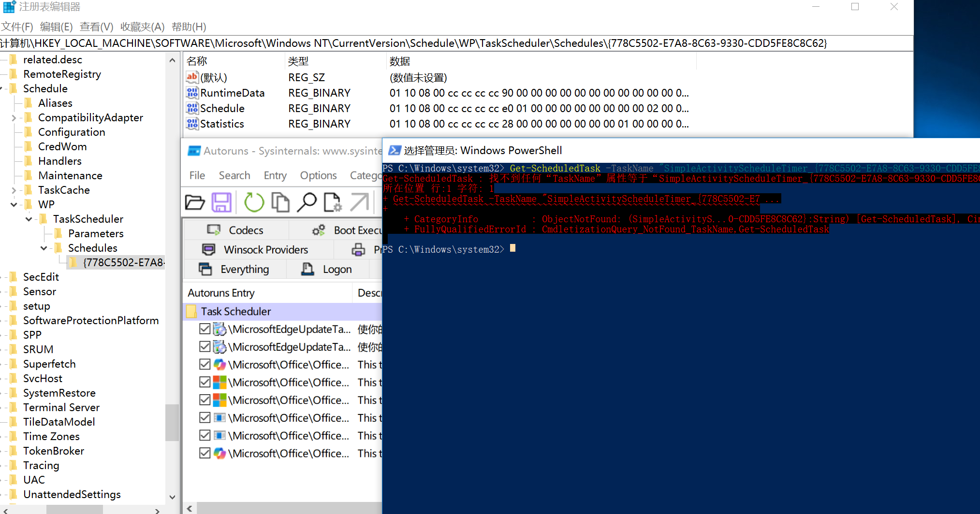Select the (默认) string value icon
The height and width of the screenshot is (514, 980).
[192, 77]
